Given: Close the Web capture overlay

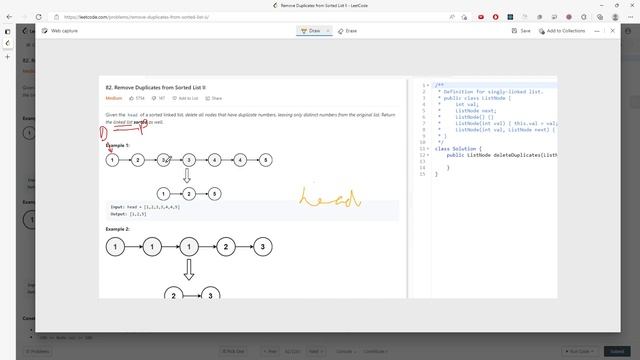Looking at the screenshot, I should coord(612,31).
